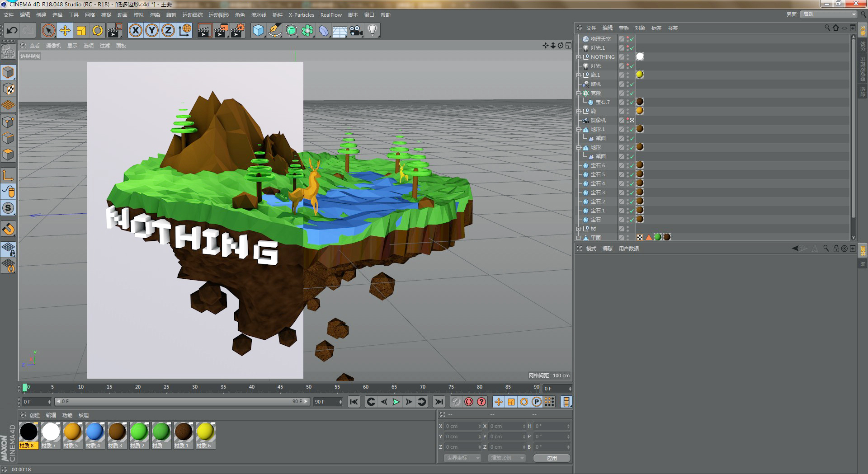The height and width of the screenshot is (474, 868).
Task: Toggle parameter keyframe recording P icon
Action: click(537, 402)
